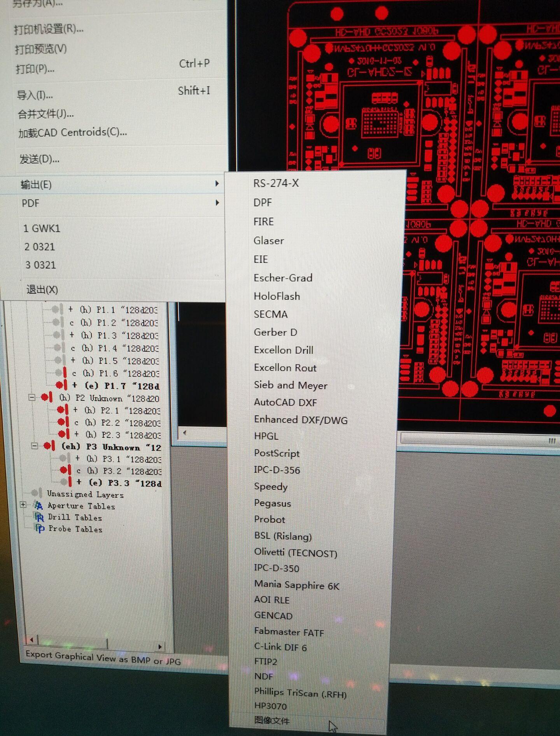Click the red color bar of layer P3.3
The image size is (560, 736).
70,482
